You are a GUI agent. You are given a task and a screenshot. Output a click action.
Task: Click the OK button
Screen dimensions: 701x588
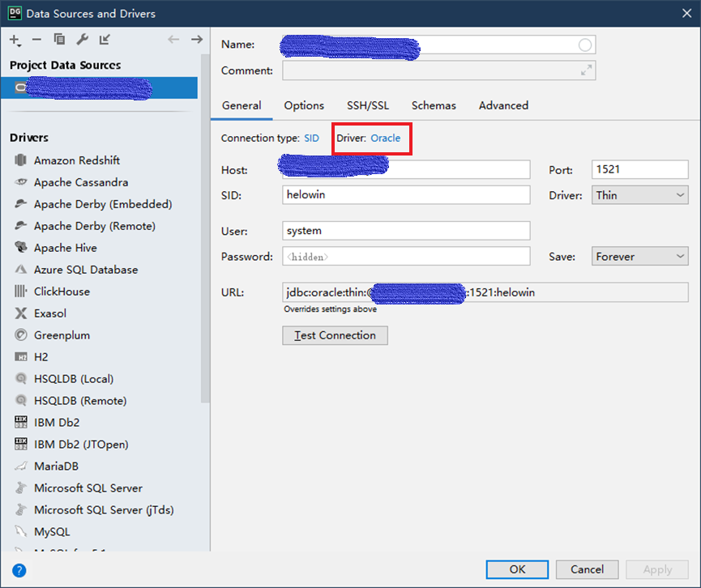(x=517, y=569)
